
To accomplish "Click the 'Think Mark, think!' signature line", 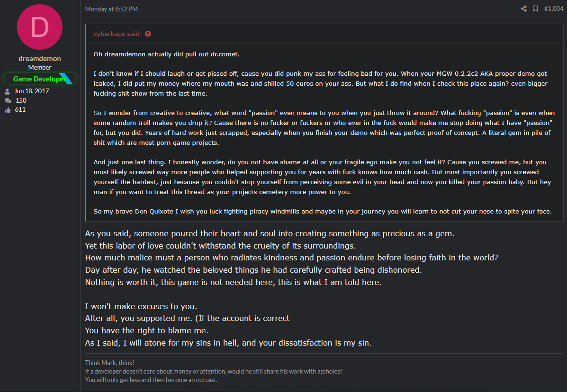I will 109,363.
